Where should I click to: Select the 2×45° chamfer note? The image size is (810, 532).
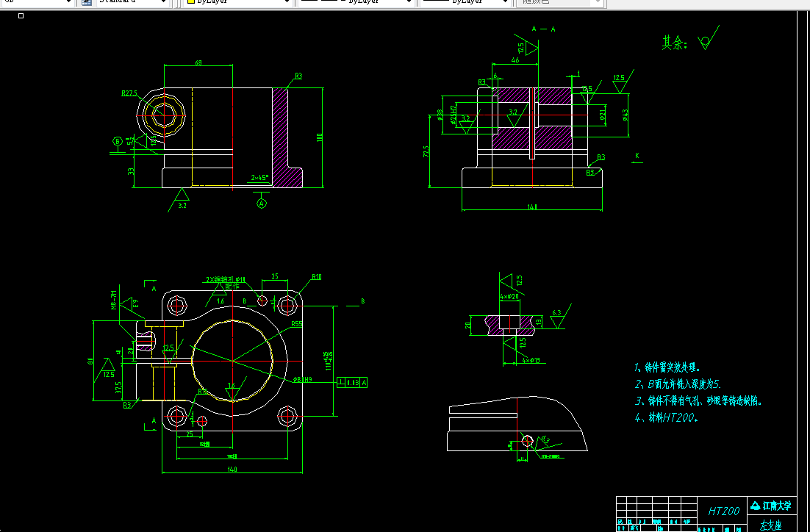tap(260, 178)
